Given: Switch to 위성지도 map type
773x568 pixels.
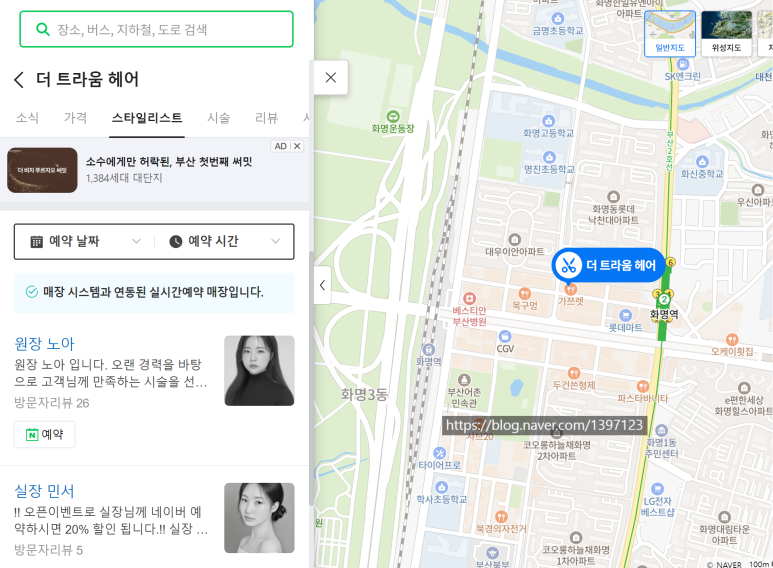Looking at the screenshot, I should (x=726, y=34).
